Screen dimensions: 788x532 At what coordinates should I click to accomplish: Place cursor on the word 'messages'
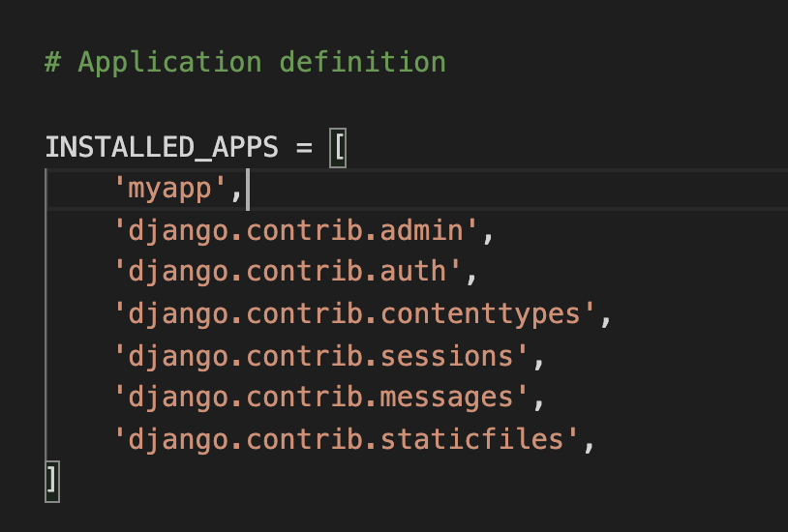pyautogui.click(x=447, y=398)
